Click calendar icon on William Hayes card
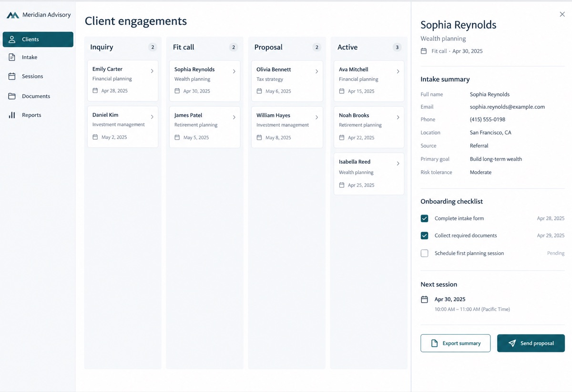572x392 pixels. (x=259, y=137)
